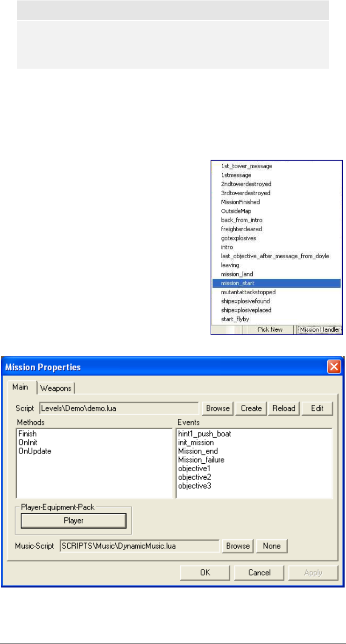The image size is (346, 644).
Task: Confirm dialog with OK
Action: 205,573
